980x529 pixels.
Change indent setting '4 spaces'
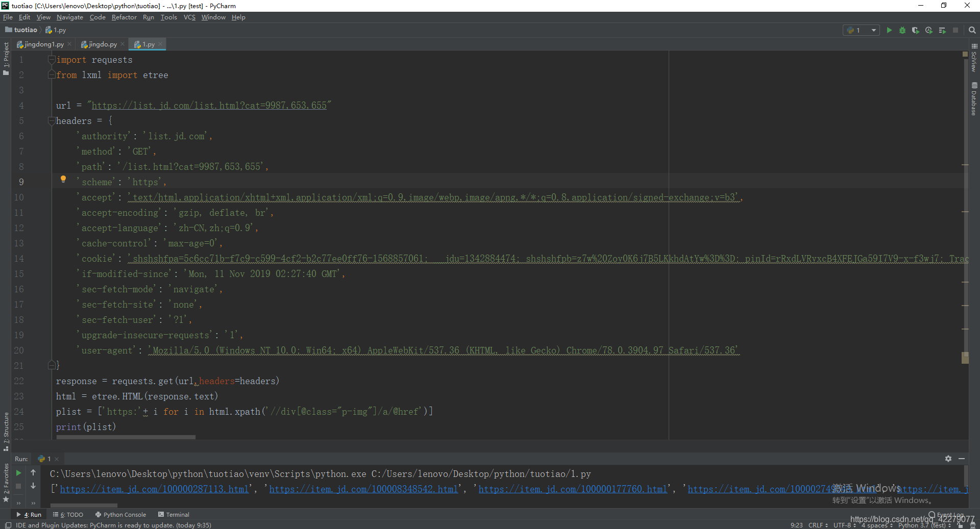(x=877, y=525)
